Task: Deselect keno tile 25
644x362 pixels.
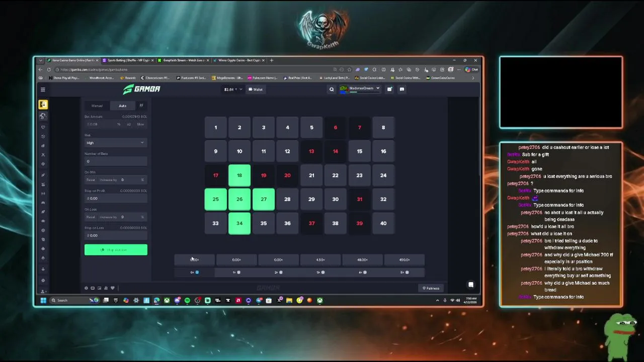Action: tap(215, 199)
